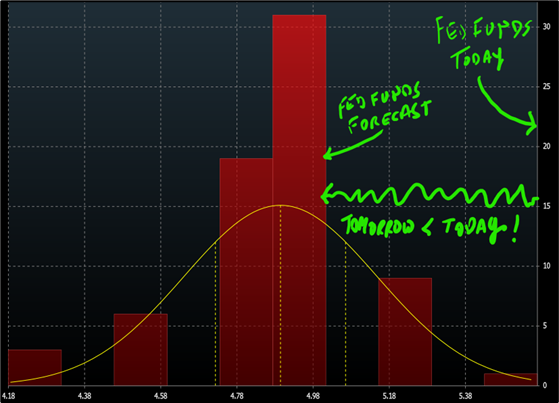The image size is (559, 403).
Task: Click the 15 value on right axis
Action: [x=546, y=206]
